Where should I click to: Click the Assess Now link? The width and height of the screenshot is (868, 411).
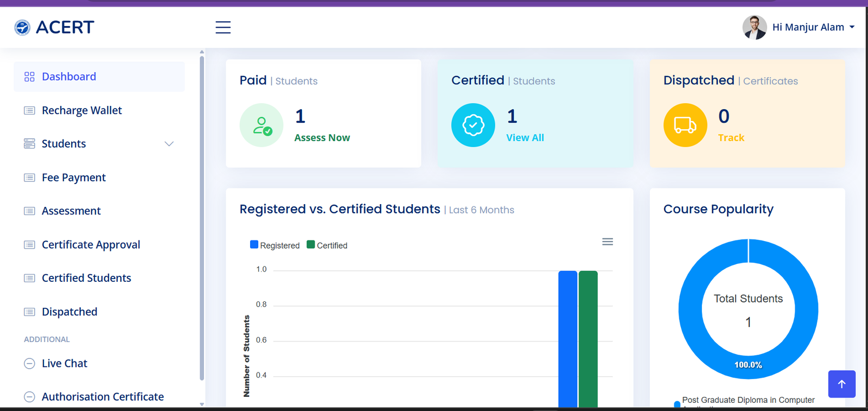tap(322, 138)
